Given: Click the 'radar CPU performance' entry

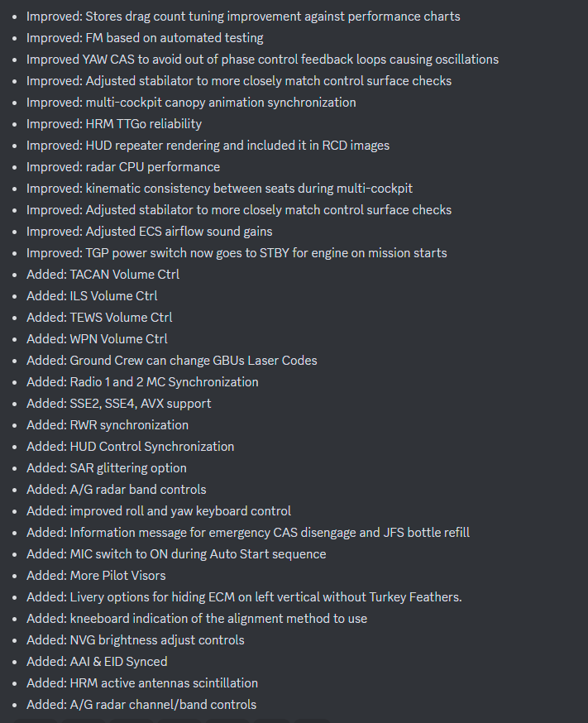Looking at the screenshot, I should 123,167.
